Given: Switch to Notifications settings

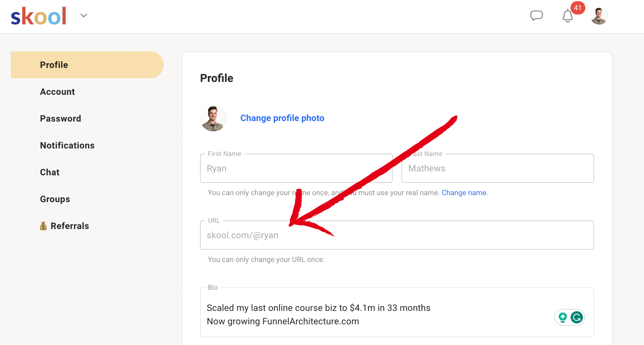Looking at the screenshot, I should click(67, 145).
